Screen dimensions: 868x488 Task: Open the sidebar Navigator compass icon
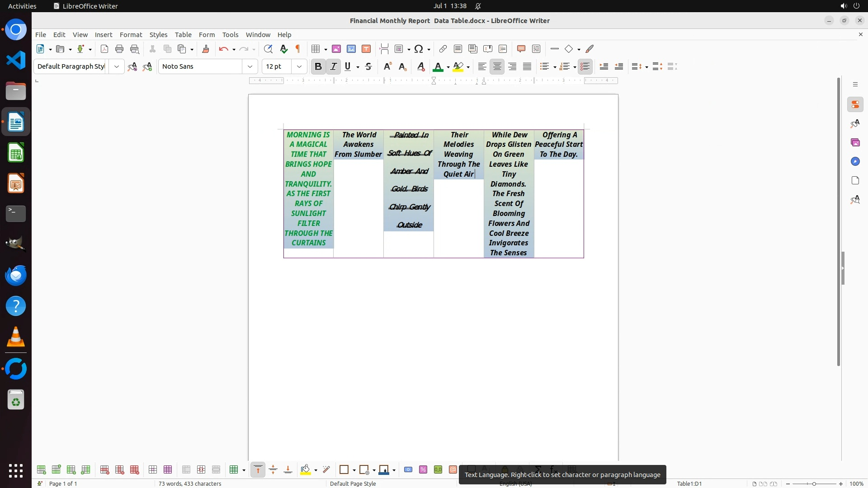855,162
